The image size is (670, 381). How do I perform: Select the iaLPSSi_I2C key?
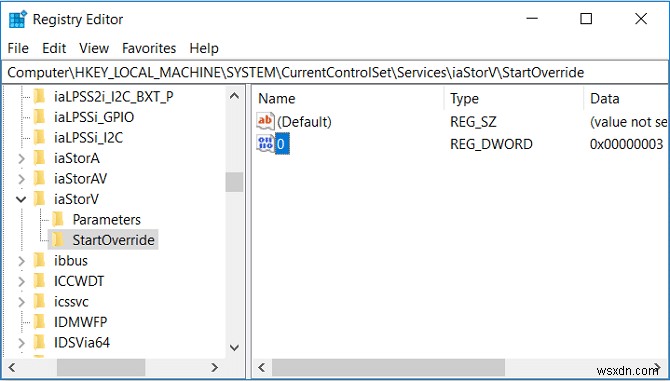[x=88, y=138]
